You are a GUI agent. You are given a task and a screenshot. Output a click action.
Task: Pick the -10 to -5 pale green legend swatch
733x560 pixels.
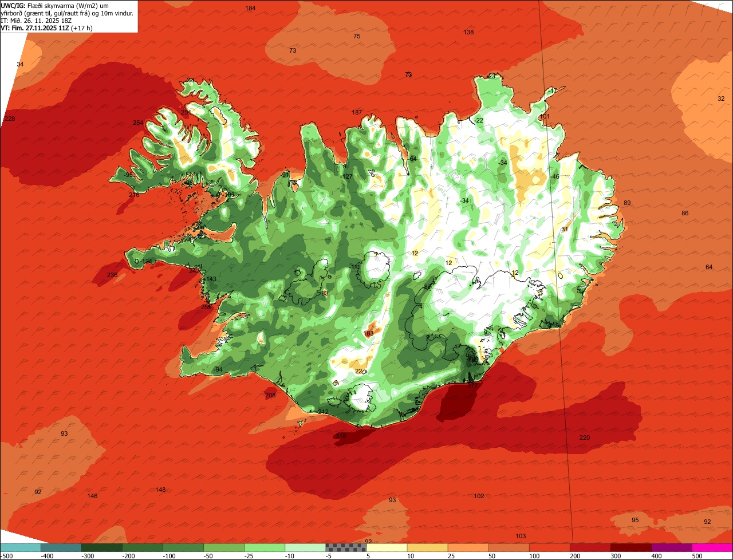coord(305,547)
